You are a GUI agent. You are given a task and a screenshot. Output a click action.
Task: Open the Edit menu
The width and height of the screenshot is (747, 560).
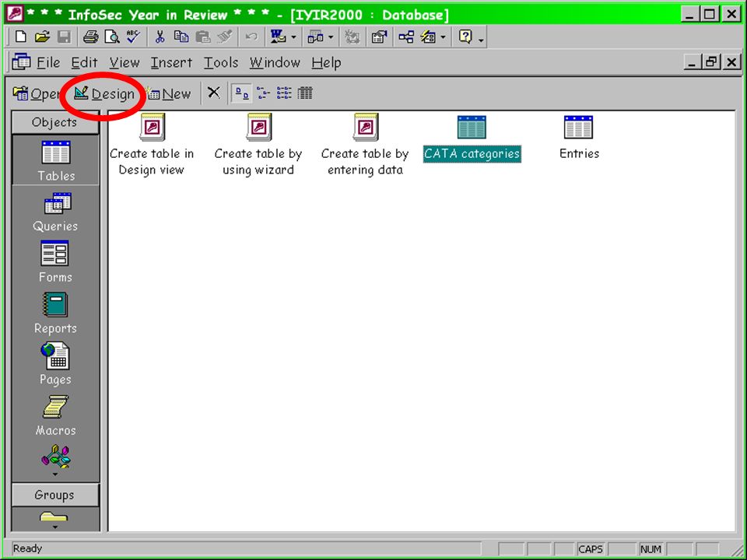(84, 62)
